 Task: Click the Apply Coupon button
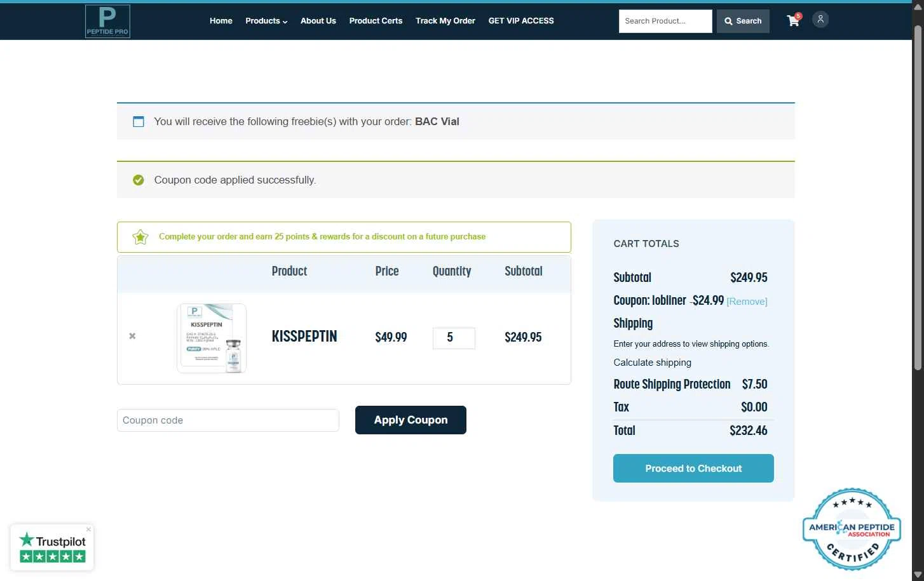[x=411, y=420]
